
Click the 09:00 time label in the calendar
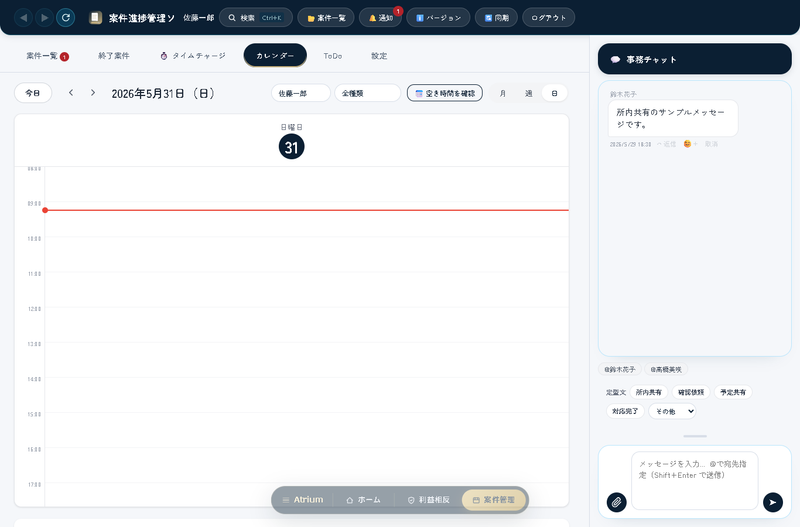(x=34, y=204)
